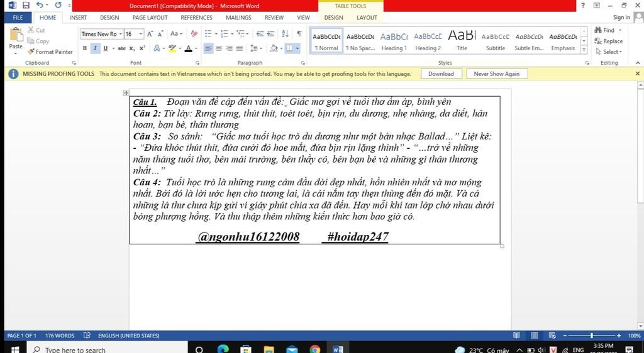This screenshot has height=353, width=644.
Task: Open the Select dropdown in Editing
Action: click(609, 52)
